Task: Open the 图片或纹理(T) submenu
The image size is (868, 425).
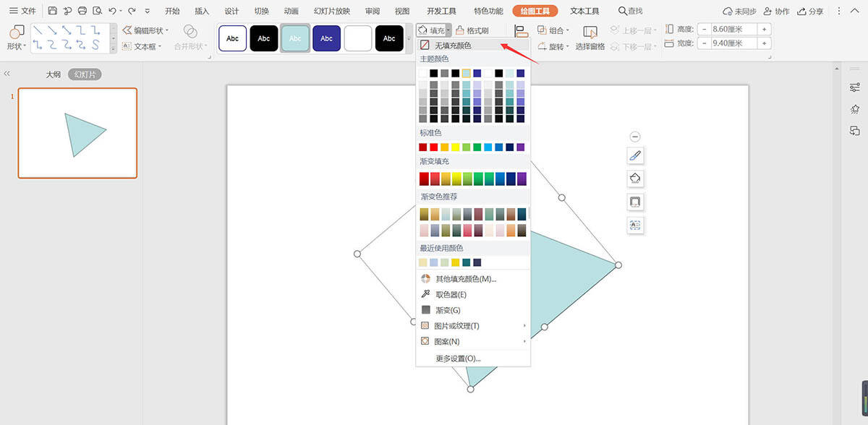Action: tap(473, 326)
